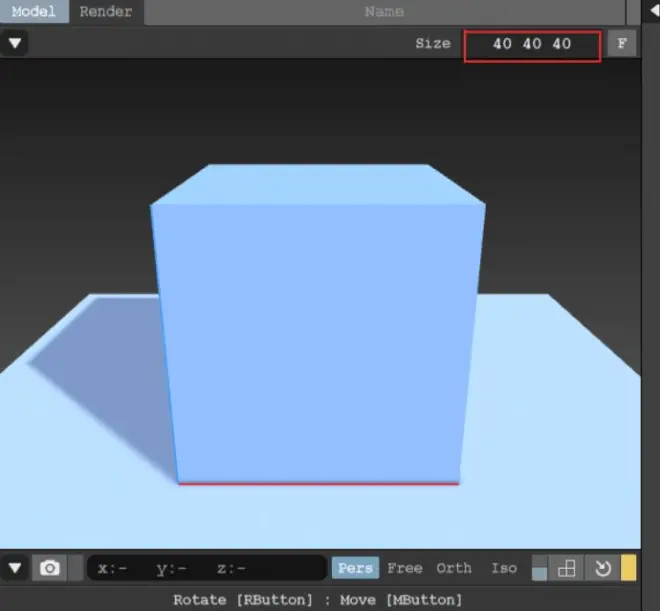Viewport: 660px width, 611px height.
Task: Click the Rotate [RButton] : Move [MButton] hint
Action: [317, 599]
